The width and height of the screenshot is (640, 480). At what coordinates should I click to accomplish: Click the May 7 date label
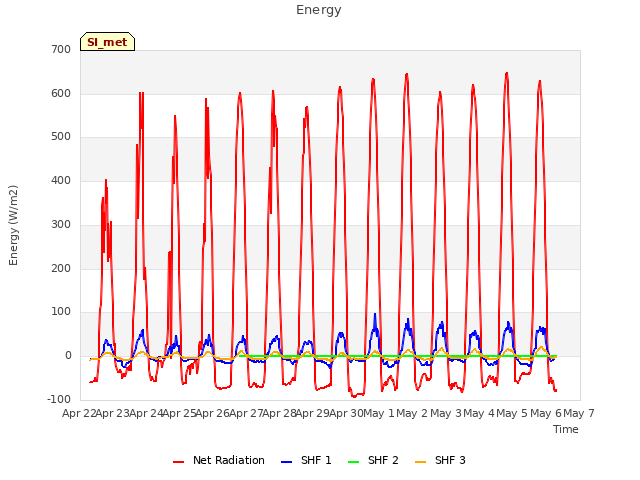pos(579,413)
